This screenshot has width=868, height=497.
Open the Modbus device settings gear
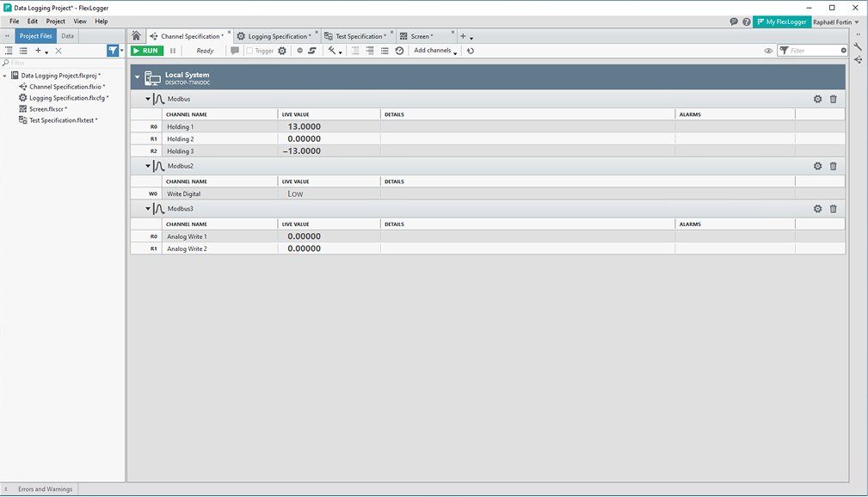(816, 99)
